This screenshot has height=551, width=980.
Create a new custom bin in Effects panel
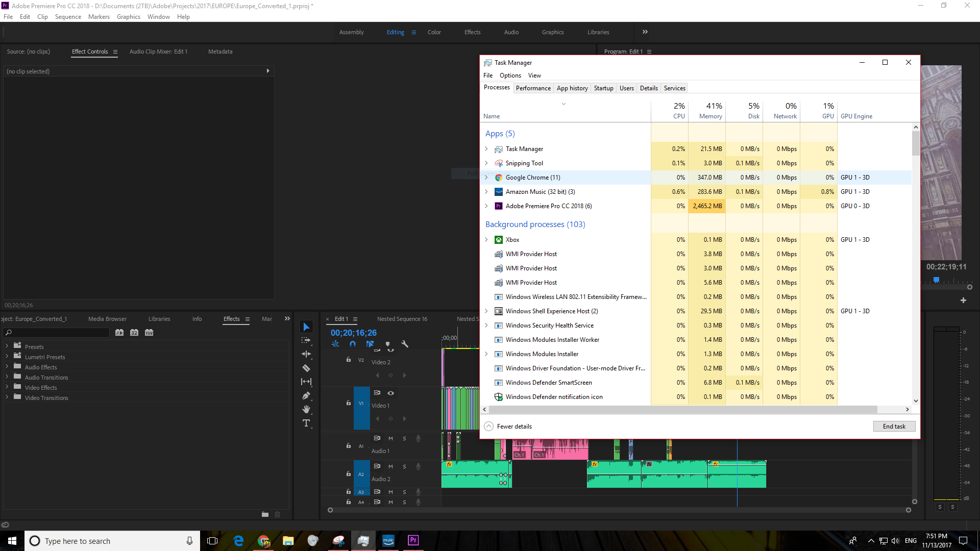(x=265, y=514)
